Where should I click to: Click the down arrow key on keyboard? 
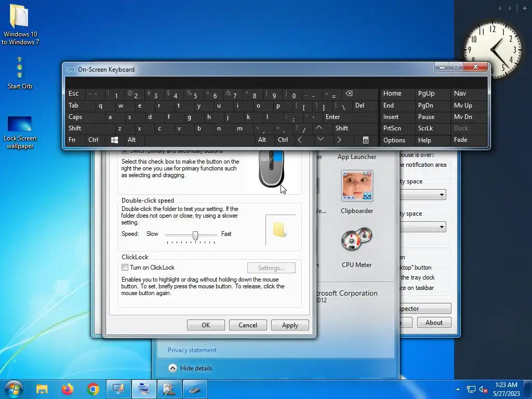320,140
